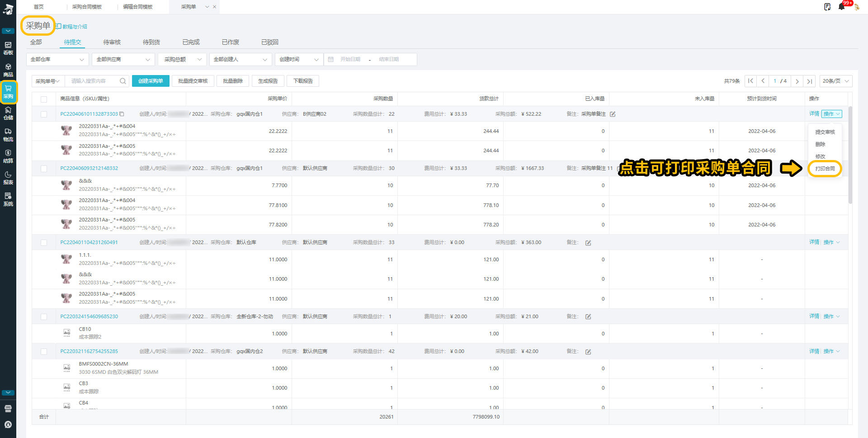Image resolution: width=868 pixels, height=438 pixels.
Task: Switch to the 已驳回 status tab
Action: click(x=270, y=42)
